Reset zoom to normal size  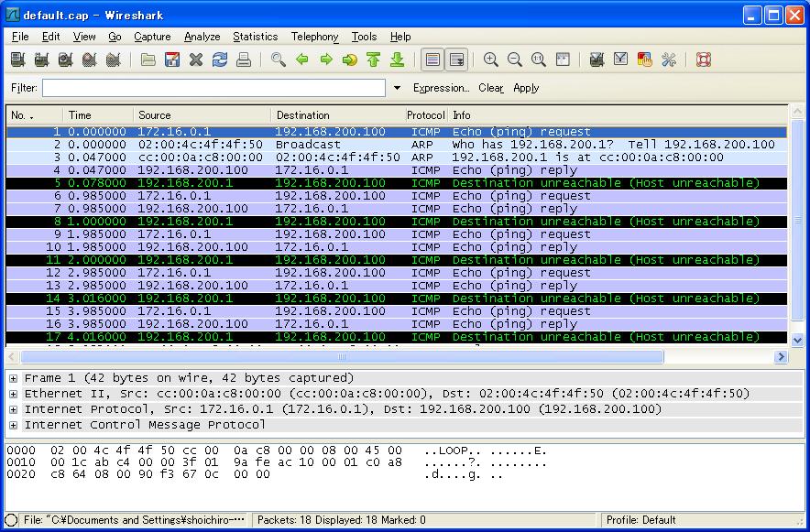tap(538, 60)
